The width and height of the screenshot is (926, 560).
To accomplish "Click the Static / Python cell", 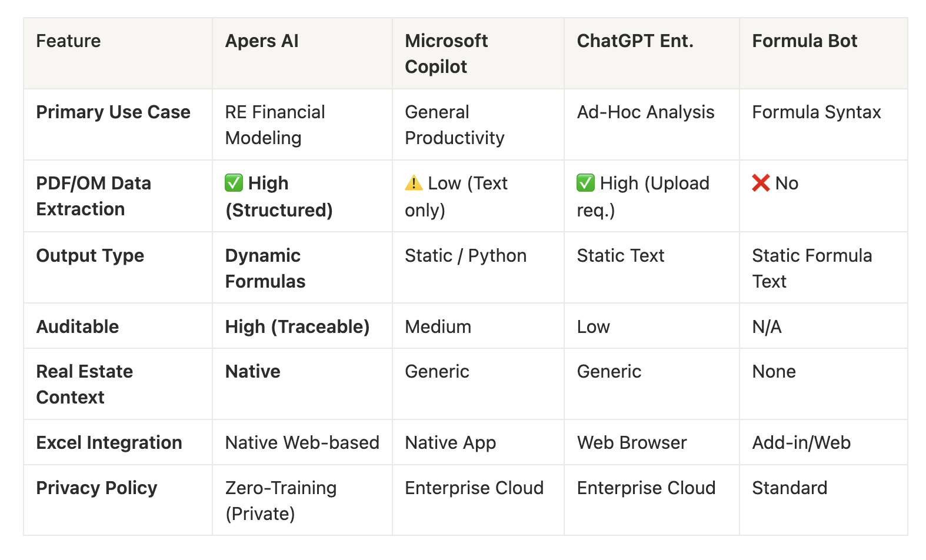I will click(465, 256).
